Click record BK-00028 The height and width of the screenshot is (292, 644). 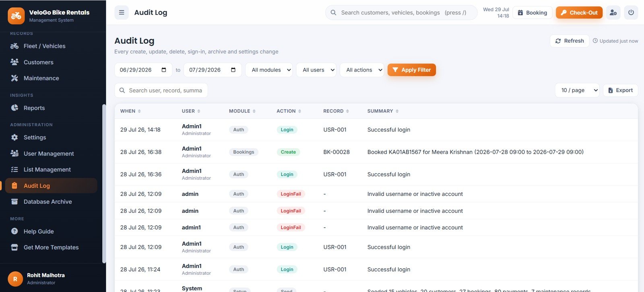(x=336, y=152)
